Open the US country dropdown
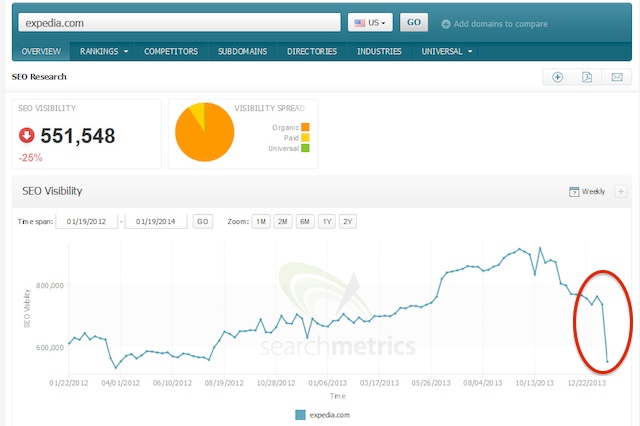The height and width of the screenshot is (426, 640). (x=370, y=22)
